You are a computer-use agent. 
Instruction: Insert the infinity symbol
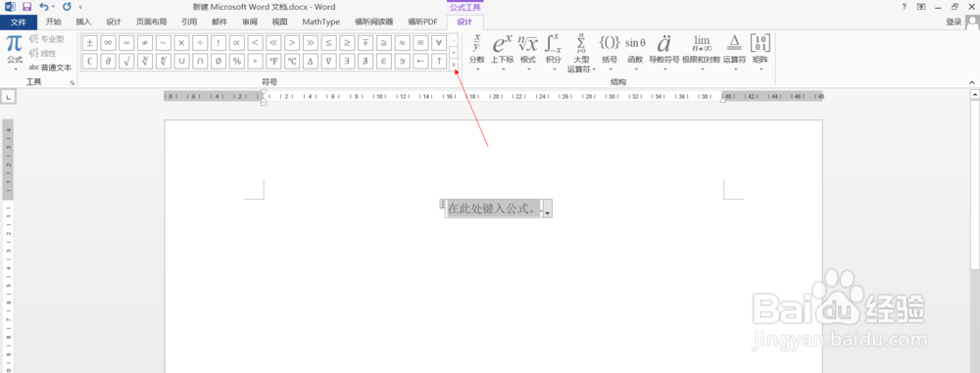point(108,42)
